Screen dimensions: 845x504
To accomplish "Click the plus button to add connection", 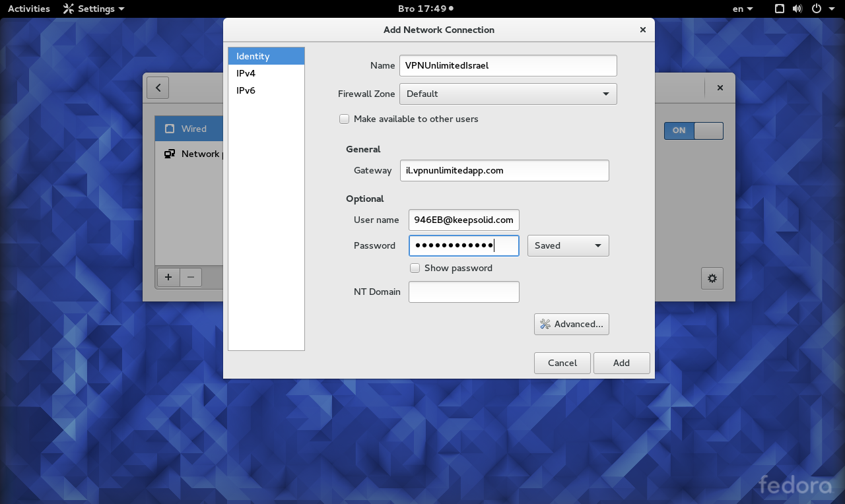I will [168, 277].
